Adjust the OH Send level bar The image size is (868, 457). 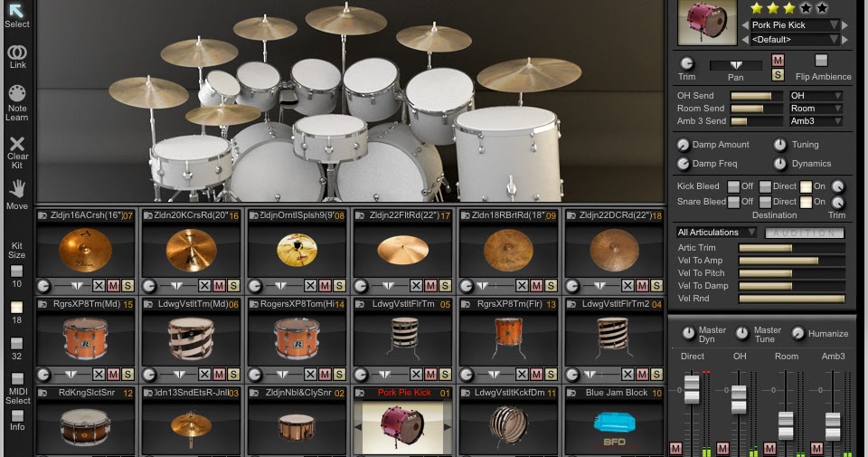tap(756, 96)
